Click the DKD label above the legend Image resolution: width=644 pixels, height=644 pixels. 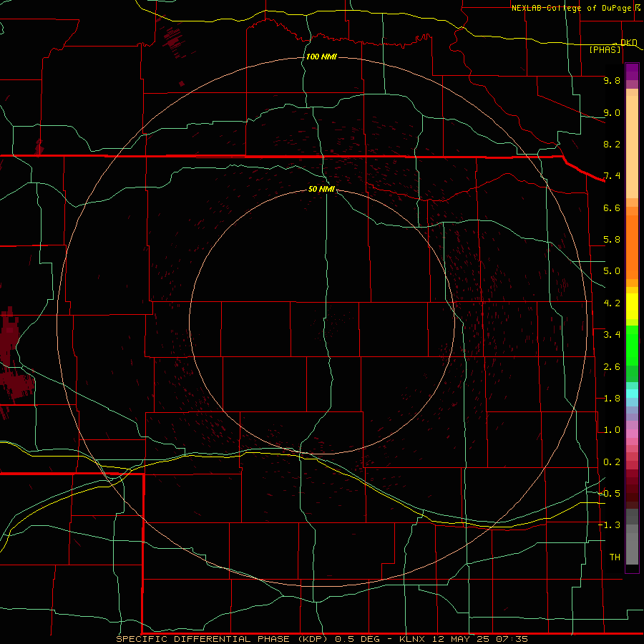(629, 43)
